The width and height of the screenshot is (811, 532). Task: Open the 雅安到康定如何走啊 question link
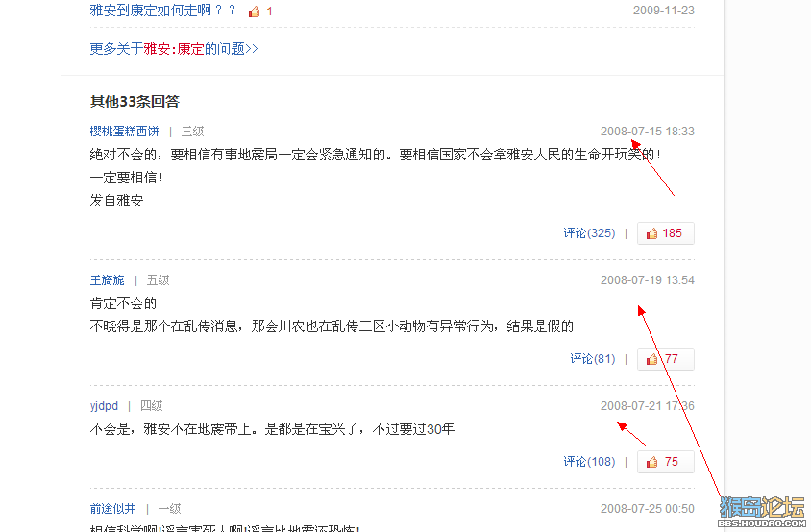163,11
